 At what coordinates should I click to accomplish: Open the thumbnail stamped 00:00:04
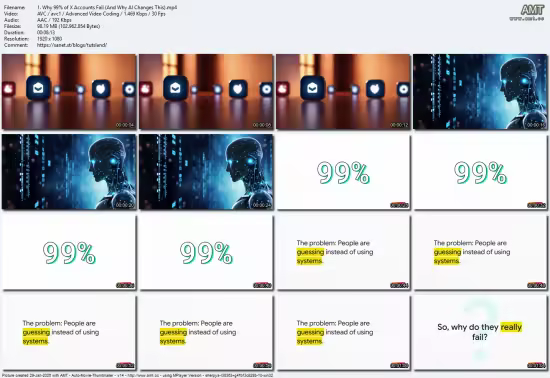point(69,92)
